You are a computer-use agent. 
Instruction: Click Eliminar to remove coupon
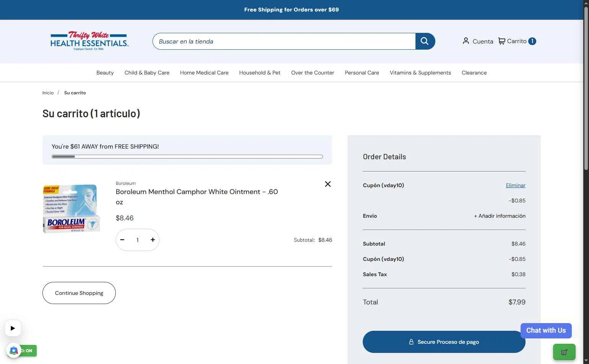coord(516,185)
